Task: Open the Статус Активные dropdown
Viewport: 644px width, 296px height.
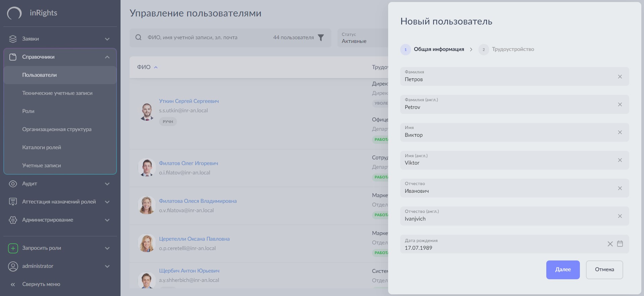Action: pyautogui.click(x=363, y=38)
